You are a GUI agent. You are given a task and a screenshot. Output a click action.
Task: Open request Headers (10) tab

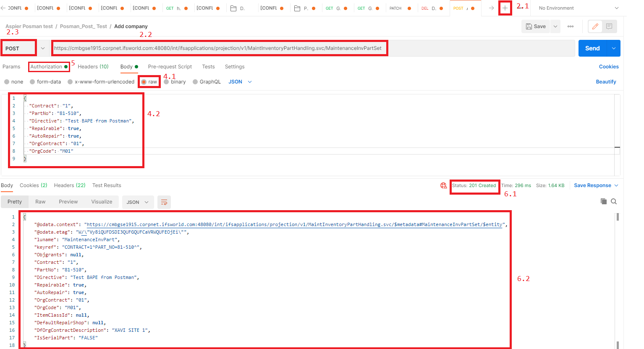[x=93, y=67]
